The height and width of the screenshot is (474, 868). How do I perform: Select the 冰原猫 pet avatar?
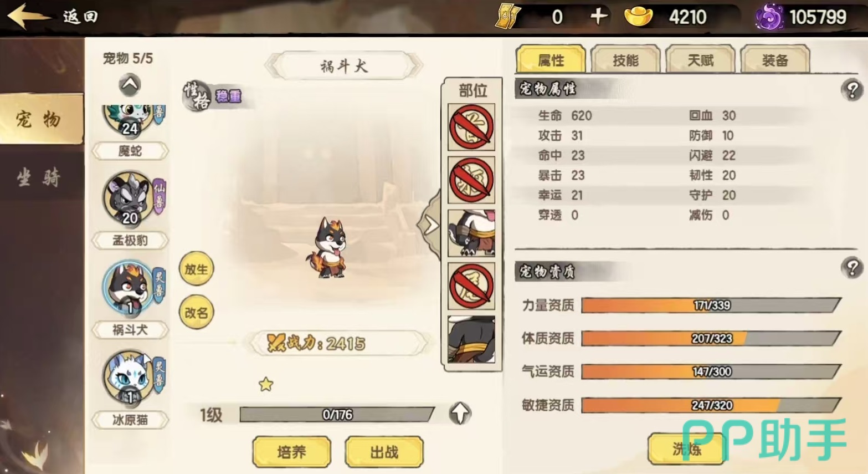coord(130,377)
